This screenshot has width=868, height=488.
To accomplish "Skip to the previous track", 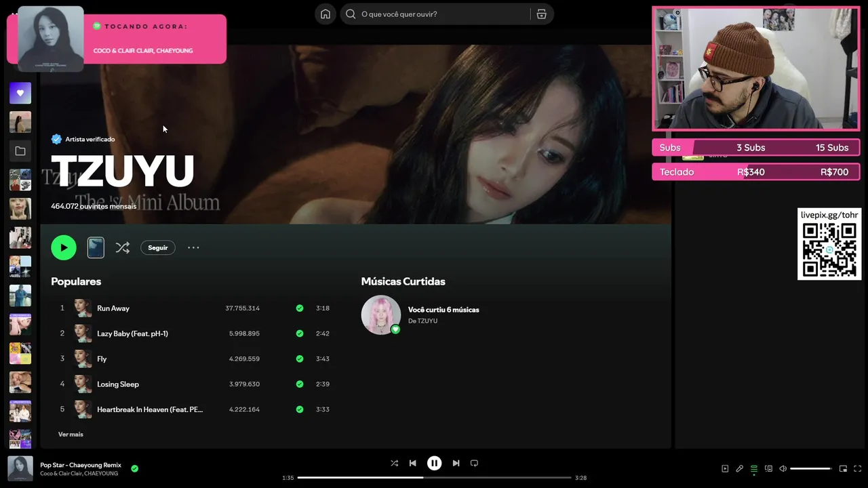I will [412, 463].
